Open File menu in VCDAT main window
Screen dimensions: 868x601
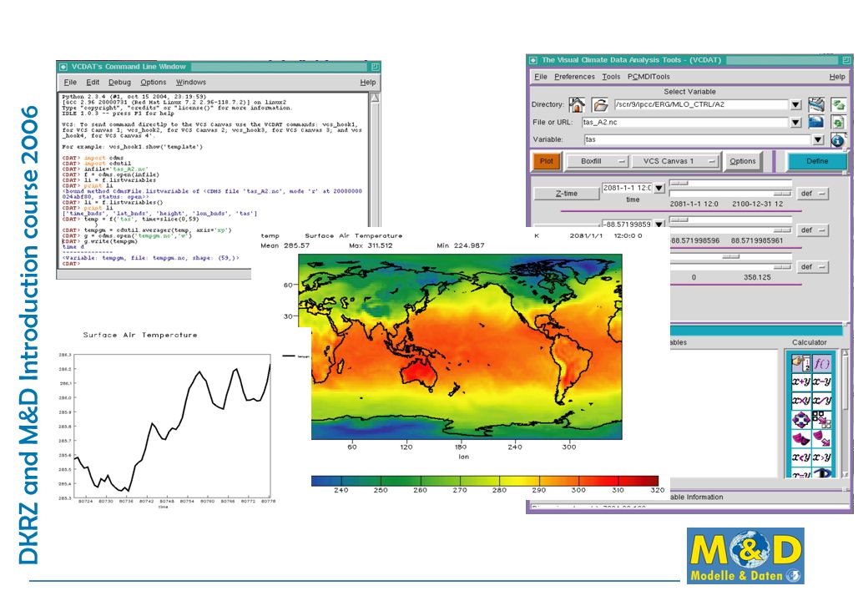coord(540,76)
